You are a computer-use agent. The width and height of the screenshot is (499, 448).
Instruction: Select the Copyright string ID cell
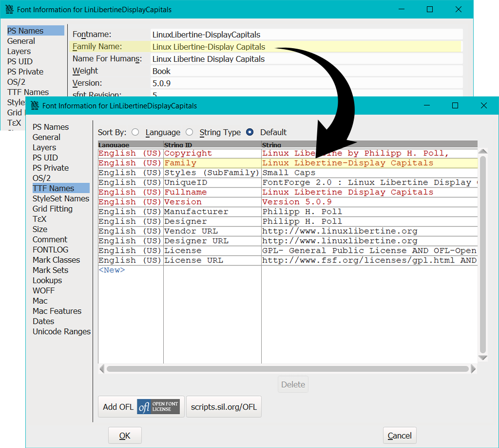pyautogui.click(x=212, y=153)
